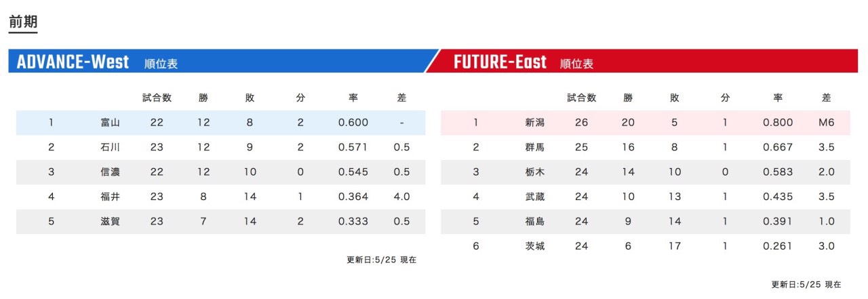The width and height of the screenshot is (868, 299).
Task: Click team 富山 in West standings
Action: click(110, 123)
